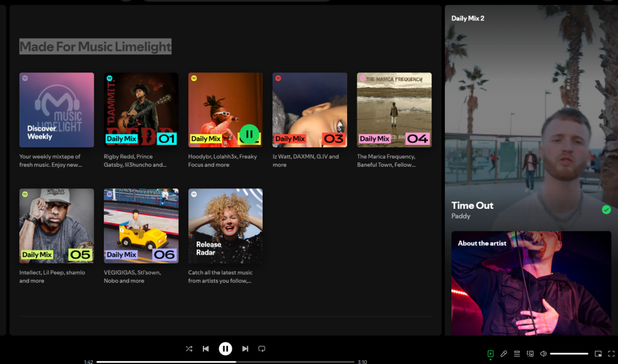Viewport: 618px width, 364px height.
Task: Open the Daily Mix 06 cover
Action: [141, 226]
